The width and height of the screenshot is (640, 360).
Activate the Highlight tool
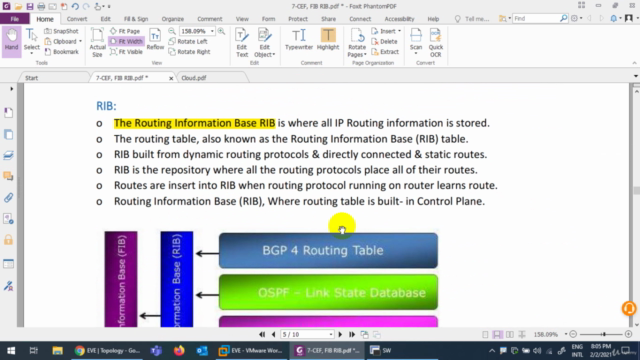coord(328,40)
